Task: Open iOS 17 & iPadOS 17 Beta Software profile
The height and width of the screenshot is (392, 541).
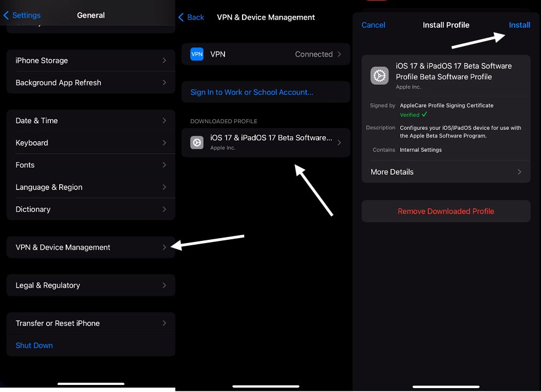Action: point(266,142)
